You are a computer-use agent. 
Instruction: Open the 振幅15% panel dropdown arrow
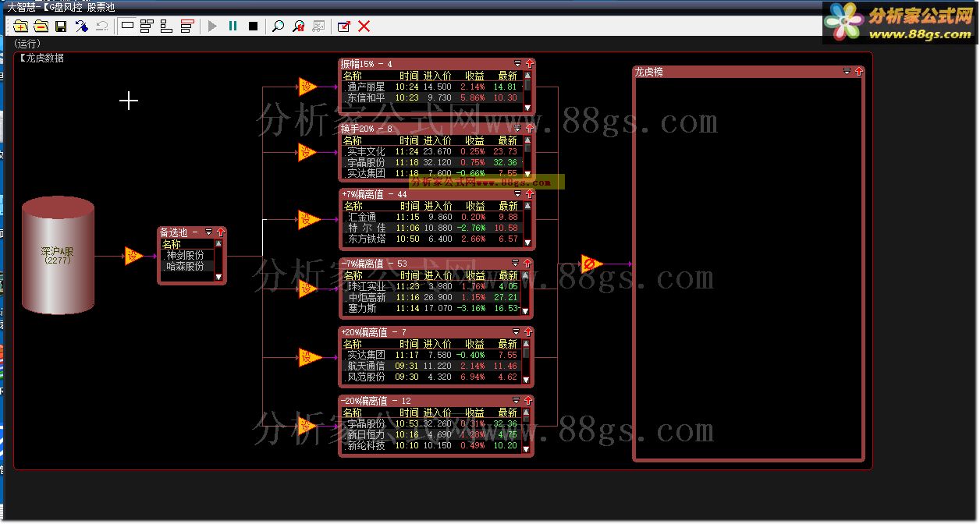click(517, 64)
